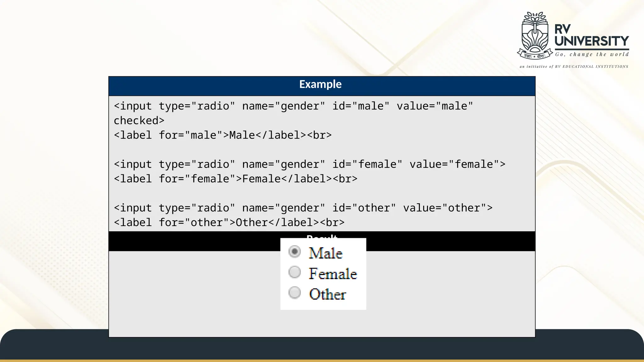The image size is (644, 362).
Task: Click the 'checked>' code text
Action: 139,121
